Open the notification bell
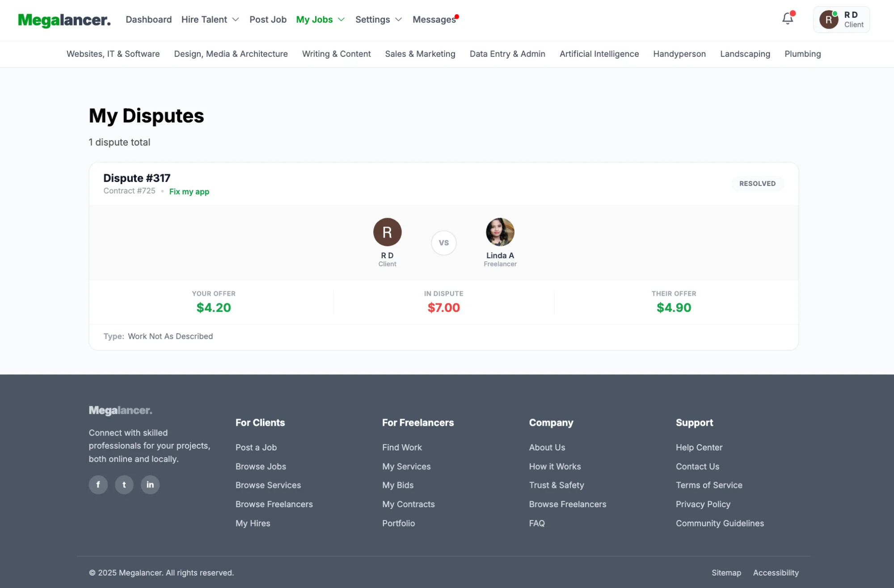The image size is (894, 588). pos(788,19)
